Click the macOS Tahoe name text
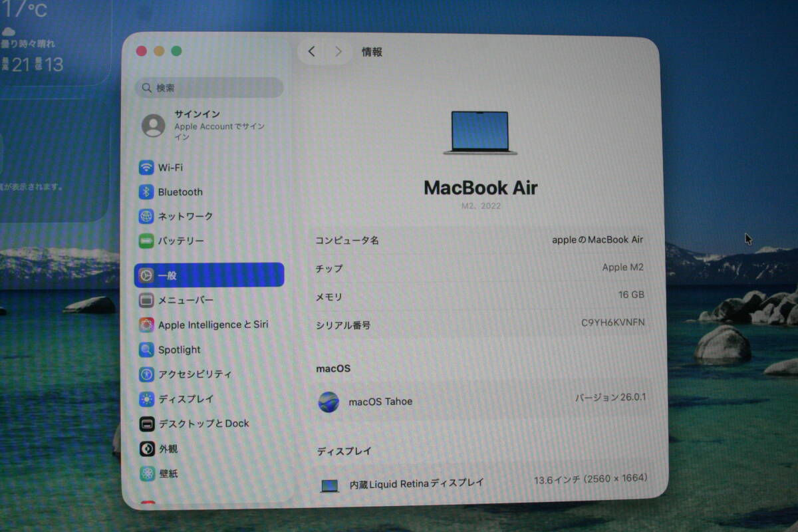The width and height of the screenshot is (798, 532). coord(380,402)
